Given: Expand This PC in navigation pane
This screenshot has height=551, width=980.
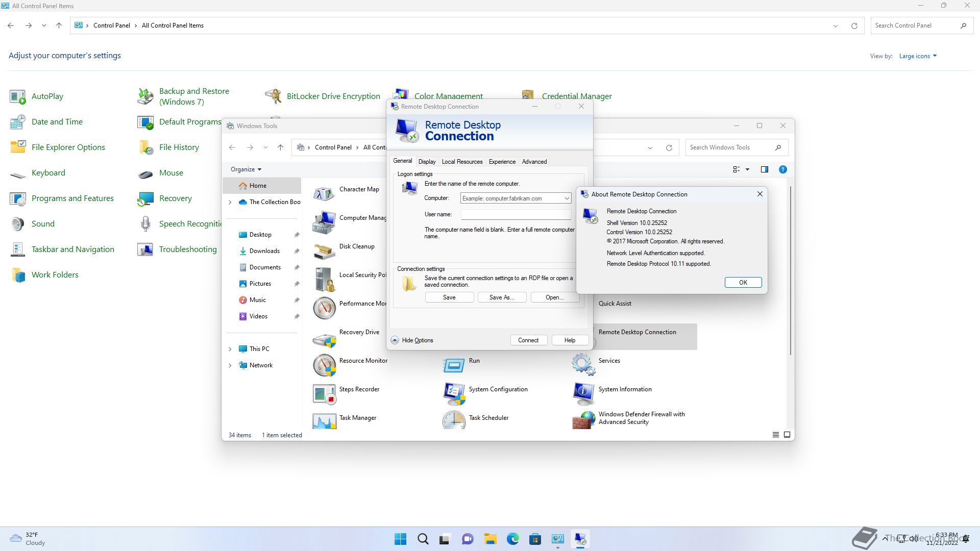Looking at the screenshot, I should [x=230, y=349].
